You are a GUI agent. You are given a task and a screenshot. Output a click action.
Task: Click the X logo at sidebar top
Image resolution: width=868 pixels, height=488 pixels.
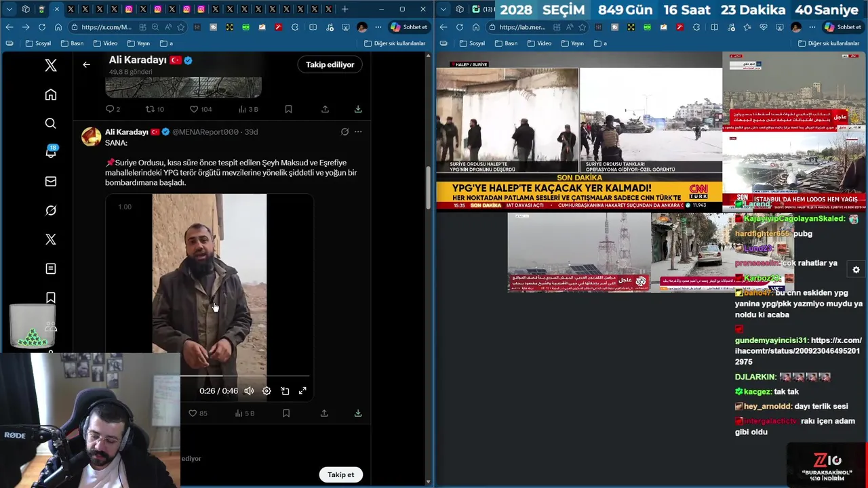[51, 66]
